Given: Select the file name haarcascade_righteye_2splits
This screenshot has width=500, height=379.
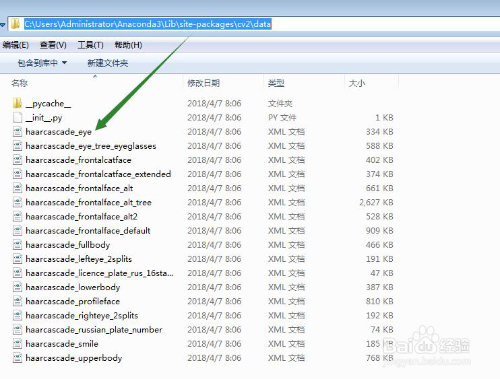Looking at the screenshot, I should (x=82, y=316).
